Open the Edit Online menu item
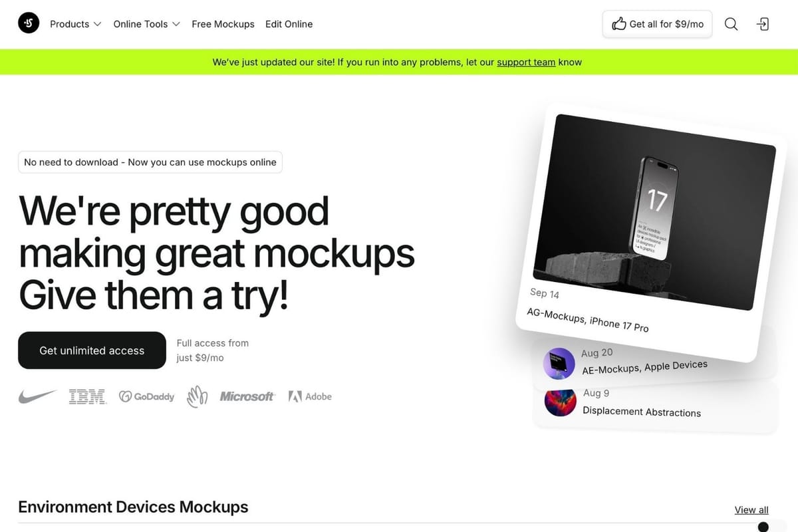The height and width of the screenshot is (532, 798). [289, 24]
